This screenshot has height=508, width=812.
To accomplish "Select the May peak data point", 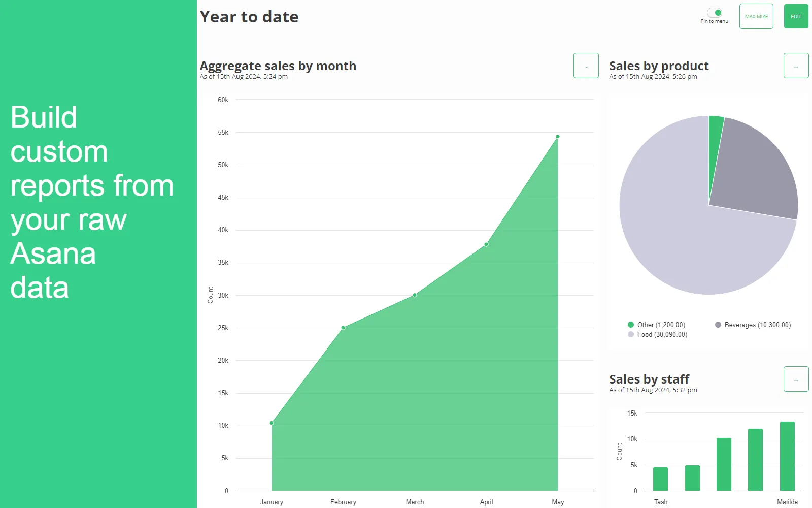I will pyautogui.click(x=558, y=137).
